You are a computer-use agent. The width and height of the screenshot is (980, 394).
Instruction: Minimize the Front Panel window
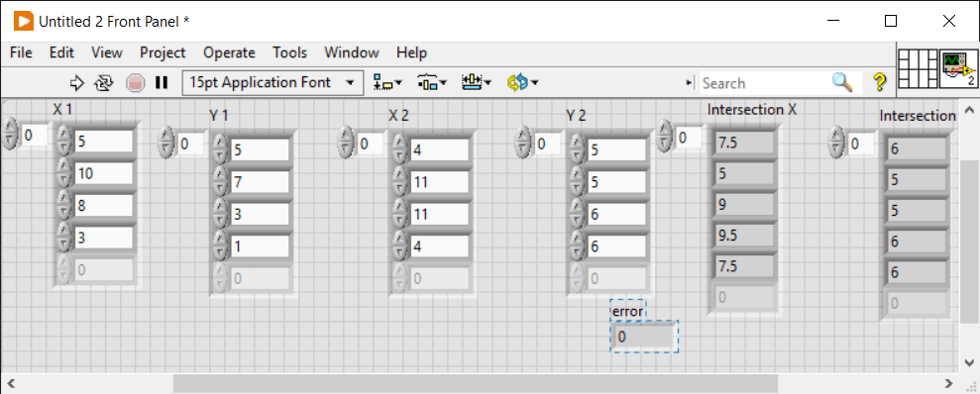(833, 21)
